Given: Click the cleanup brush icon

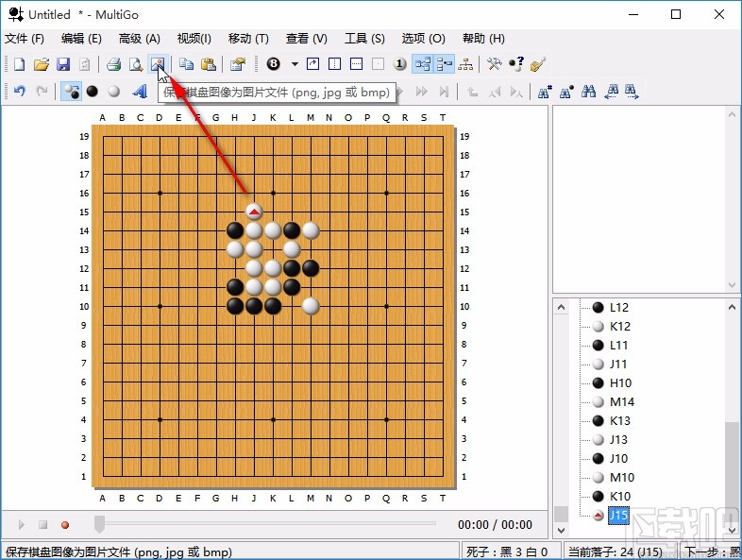Looking at the screenshot, I should coord(538,64).
